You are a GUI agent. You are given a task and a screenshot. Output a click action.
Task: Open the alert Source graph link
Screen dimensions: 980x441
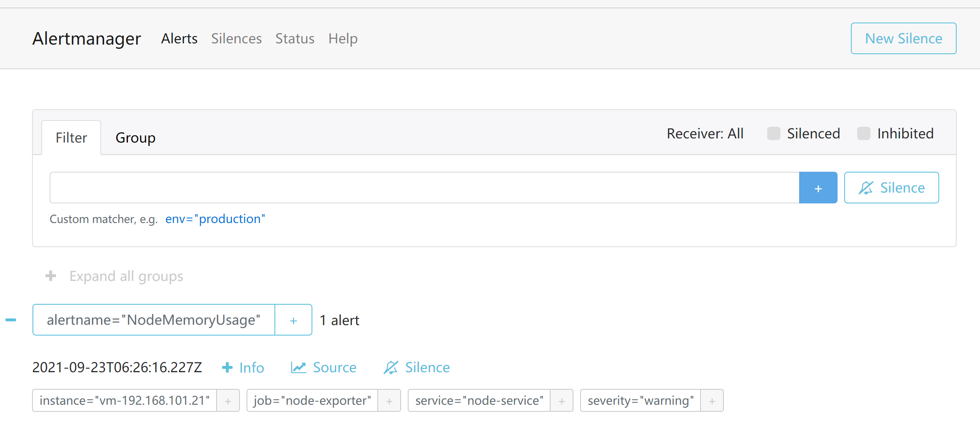tap(324, 367)
